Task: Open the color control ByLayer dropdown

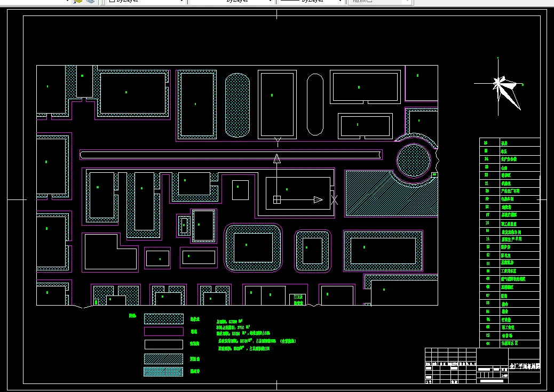Action: click(x=147, y=1)
